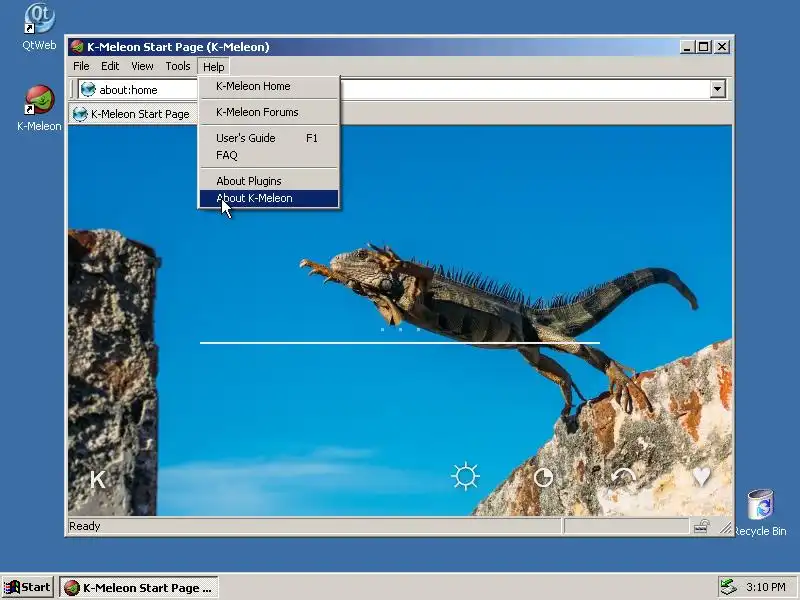Click the 3:10 PM system clock
Viewport: 800px width, 600px height.
[766, 587]
